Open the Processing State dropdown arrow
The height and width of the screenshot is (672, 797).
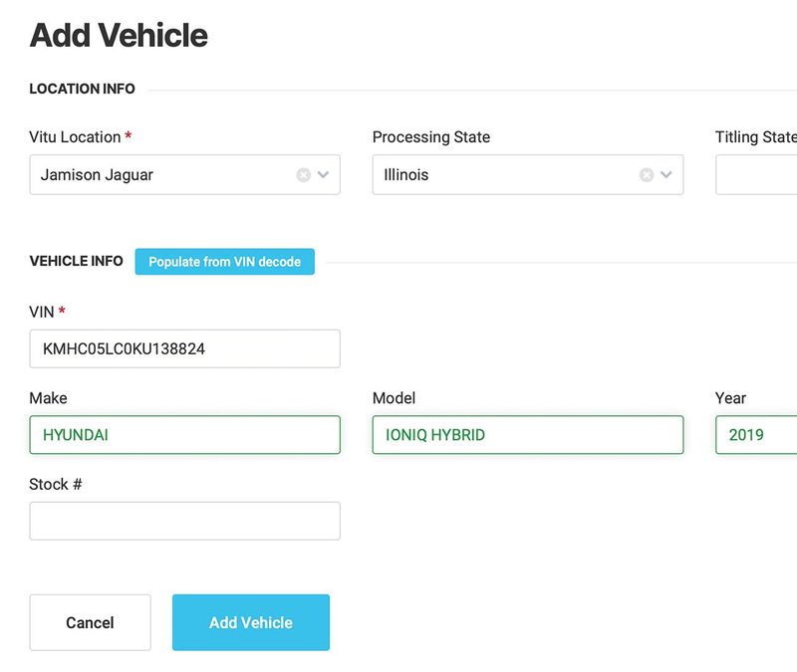[x=666, y=175]
